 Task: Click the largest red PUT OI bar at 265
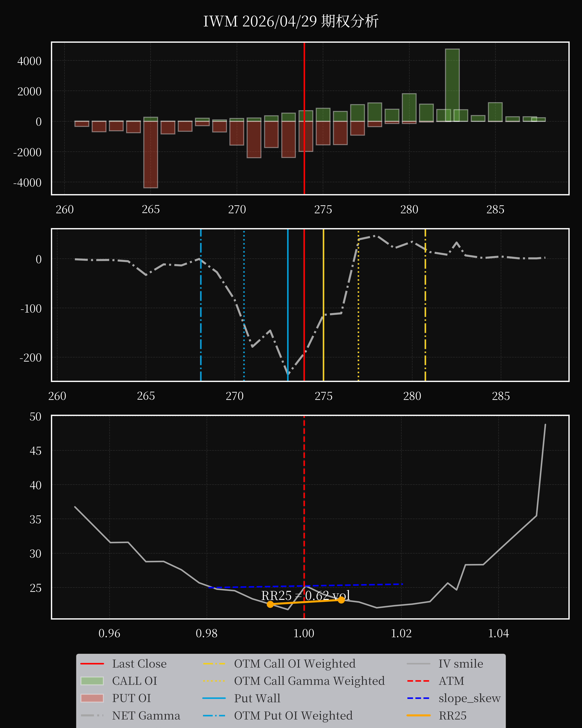click(x=151, y=154)
